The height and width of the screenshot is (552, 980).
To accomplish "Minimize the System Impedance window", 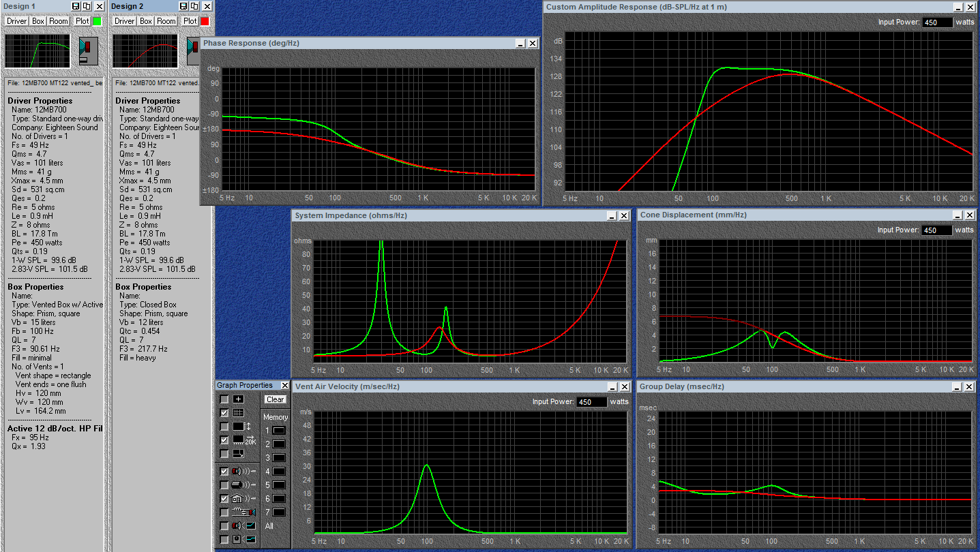I will click(612, 216).
